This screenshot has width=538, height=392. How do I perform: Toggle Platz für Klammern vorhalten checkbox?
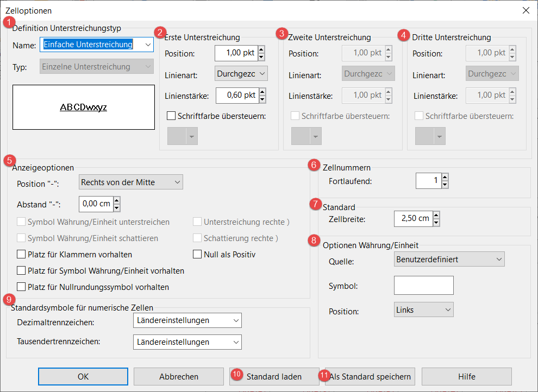click(21, 254)
